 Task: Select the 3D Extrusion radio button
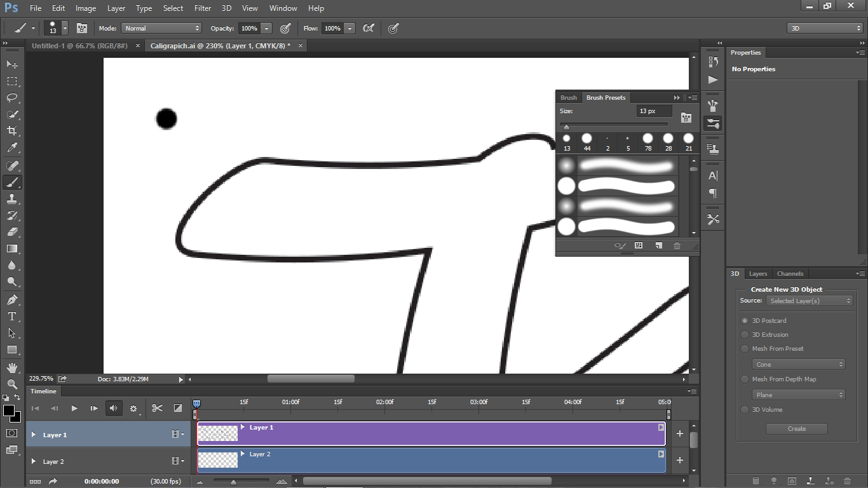point(744,334)
